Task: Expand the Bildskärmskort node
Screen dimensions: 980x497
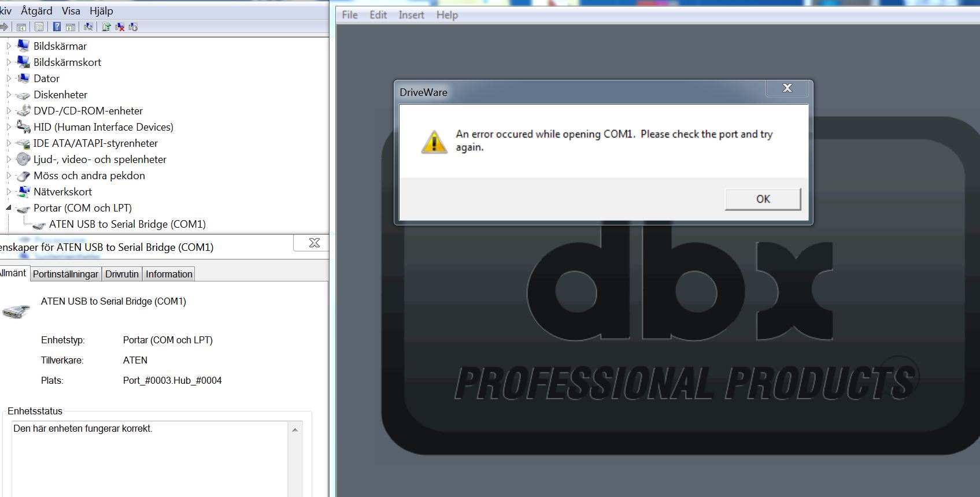Action: [9, 62]
